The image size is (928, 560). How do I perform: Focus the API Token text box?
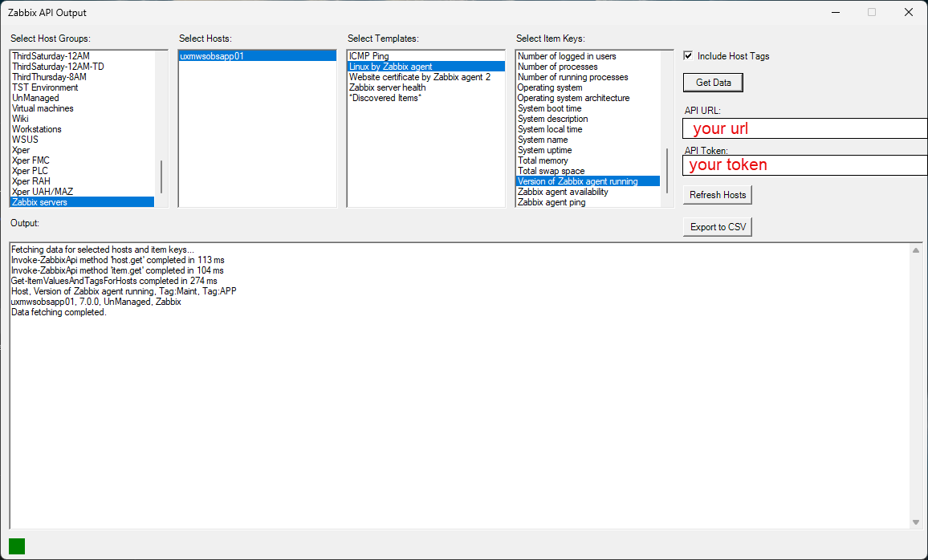[x=804, y=164]
